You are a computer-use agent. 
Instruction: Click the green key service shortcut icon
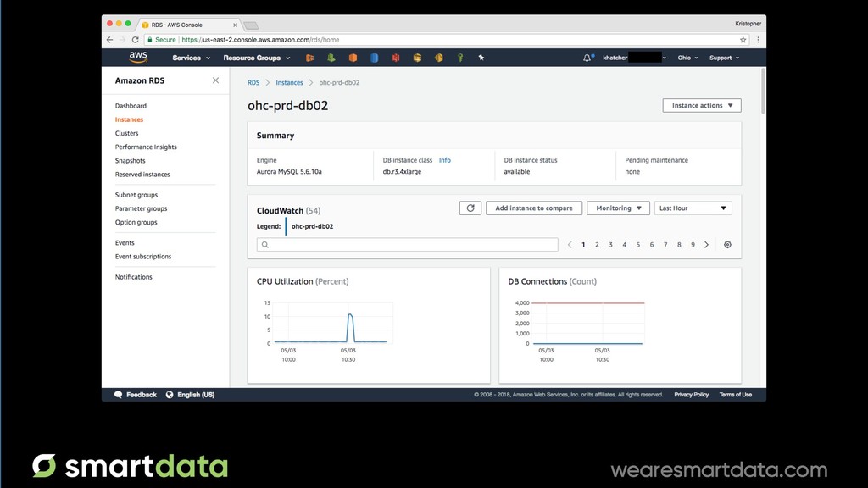pyautogui.click(x=460, y=58)
